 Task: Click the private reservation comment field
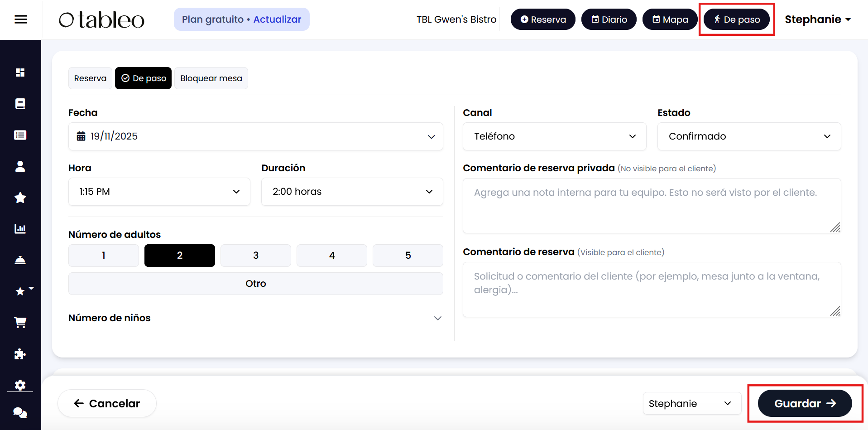coord(651,206)
